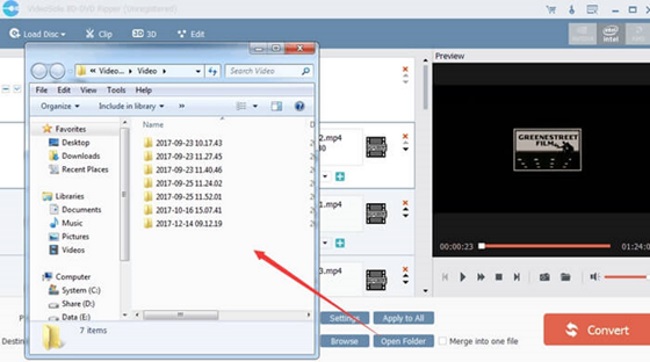The image size is (650, 362).
Task: Take a snapshot of preview
Action: pos(544,277)
